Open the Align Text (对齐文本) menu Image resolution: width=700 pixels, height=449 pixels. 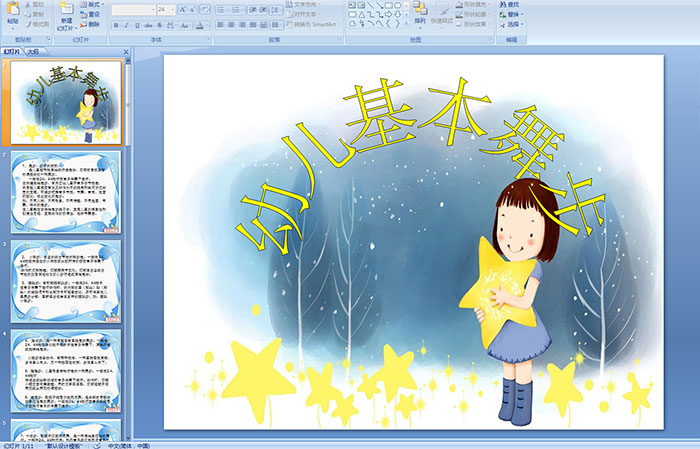click(x=303, y=14)
